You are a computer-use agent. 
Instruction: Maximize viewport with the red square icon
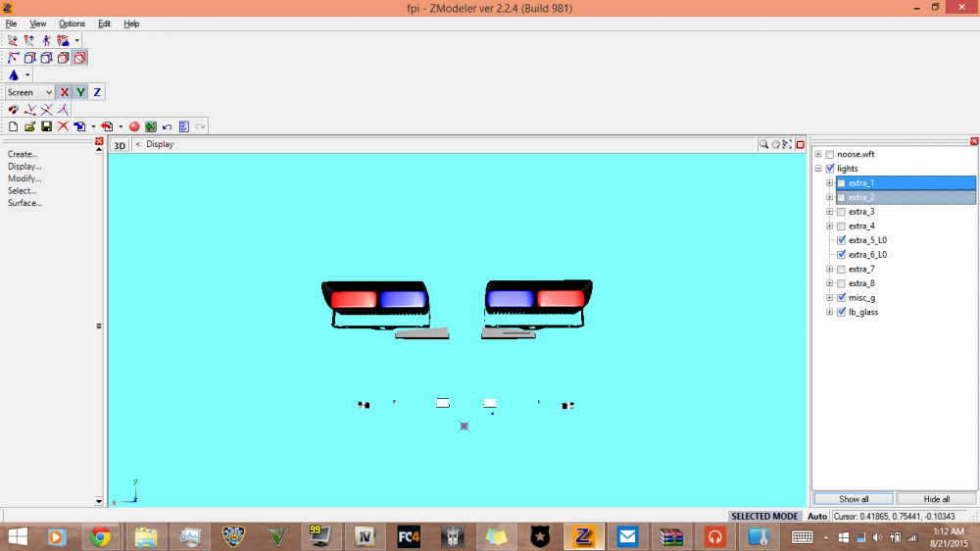[x=800, y=144]
